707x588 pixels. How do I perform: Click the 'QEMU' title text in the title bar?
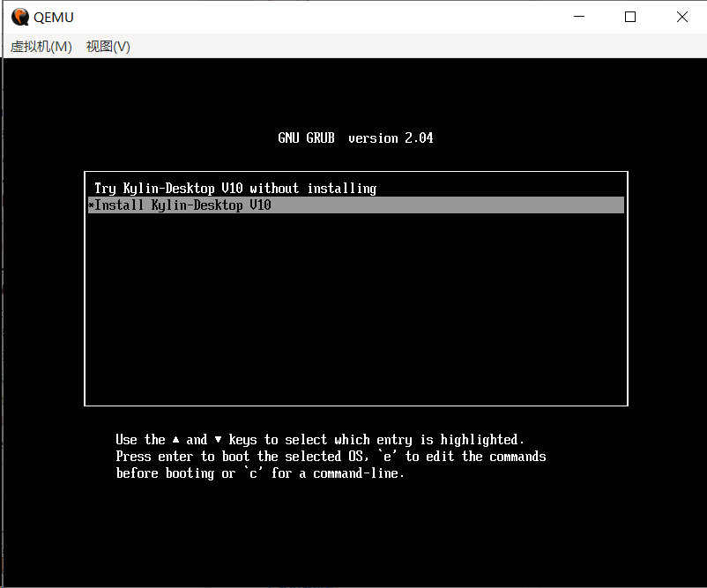54,17
